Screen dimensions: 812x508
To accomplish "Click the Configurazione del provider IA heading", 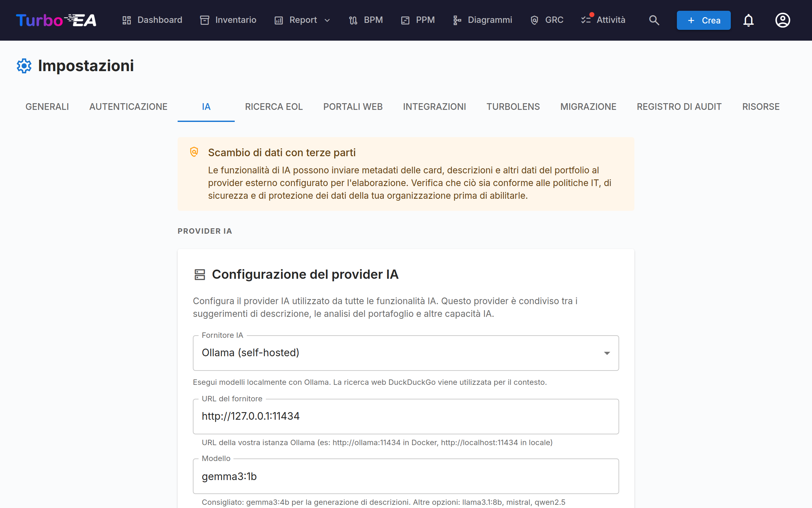I will click(305, 275).
